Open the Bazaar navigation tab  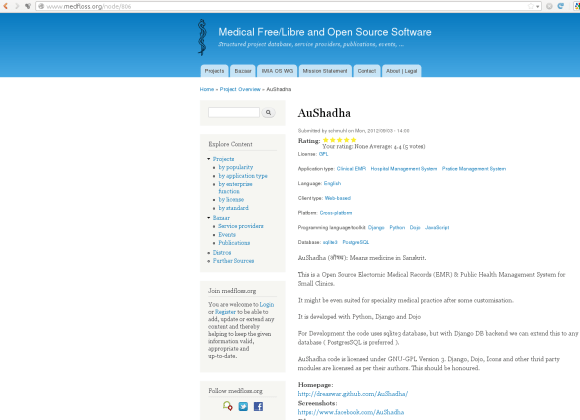click(243, 71)
